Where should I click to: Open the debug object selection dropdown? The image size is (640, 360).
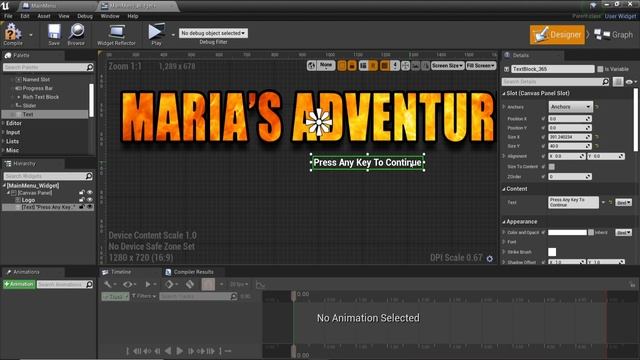[213, 33]
